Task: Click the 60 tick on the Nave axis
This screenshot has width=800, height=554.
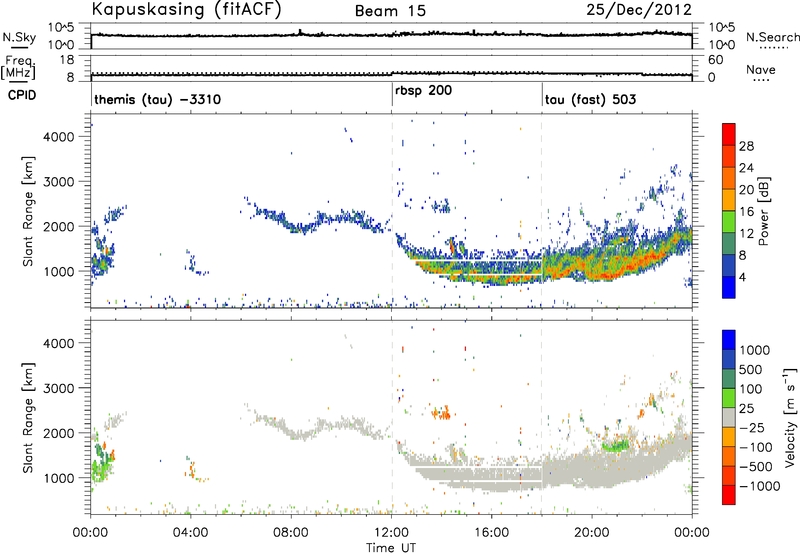Action: 715,60
